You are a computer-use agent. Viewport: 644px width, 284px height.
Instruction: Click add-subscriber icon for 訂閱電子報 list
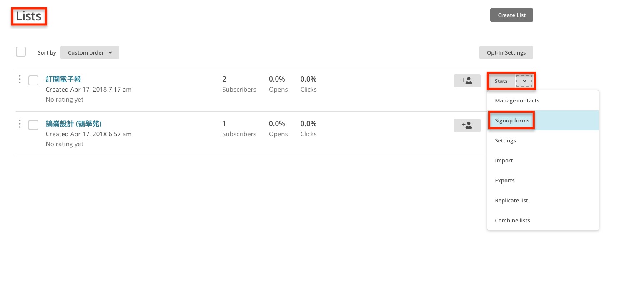(x=467, y=81)
